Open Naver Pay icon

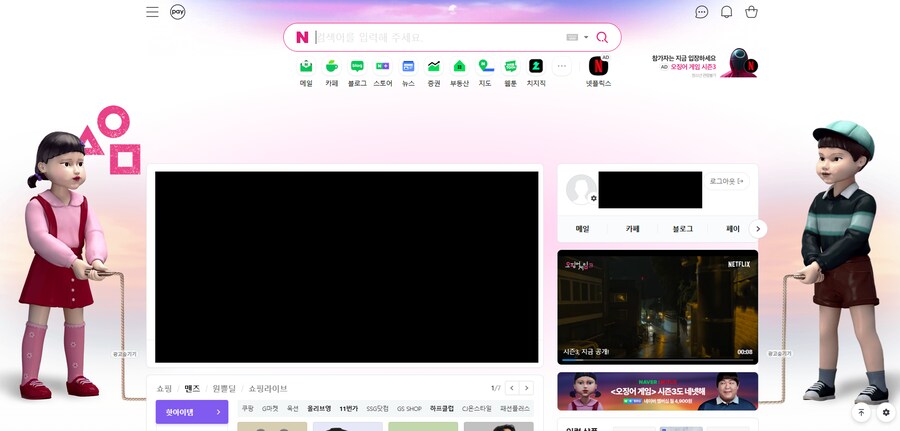[x=178, y=12]
